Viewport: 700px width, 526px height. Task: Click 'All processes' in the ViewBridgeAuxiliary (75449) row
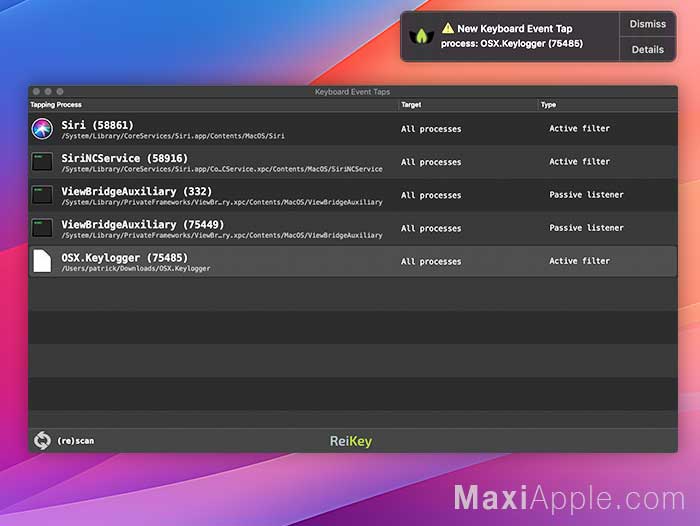[431, 229]
